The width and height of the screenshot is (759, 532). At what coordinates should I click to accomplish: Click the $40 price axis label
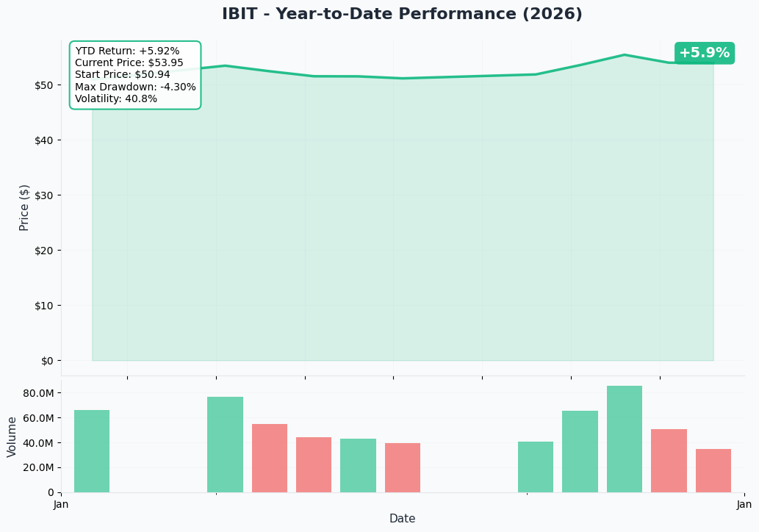tap(43, 140)
